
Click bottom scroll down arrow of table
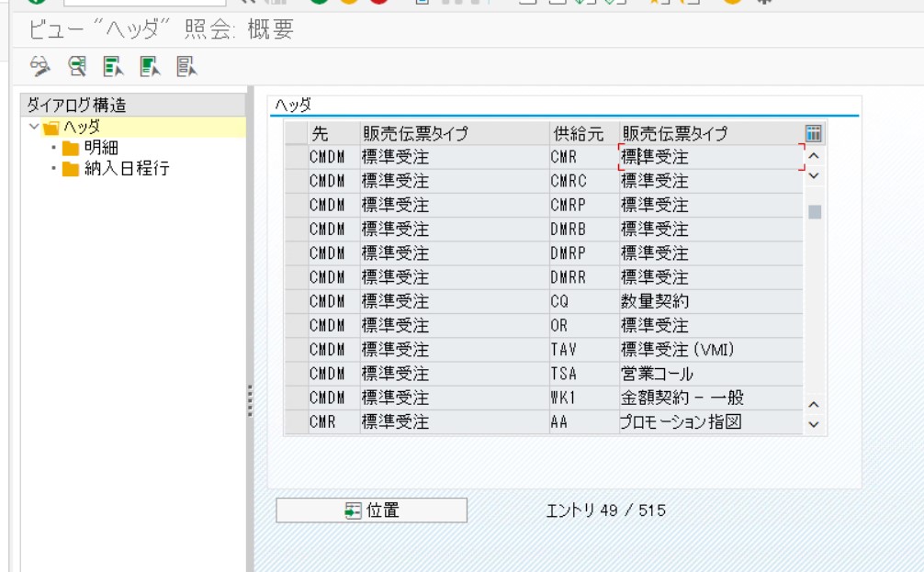[x=813, y=424]
